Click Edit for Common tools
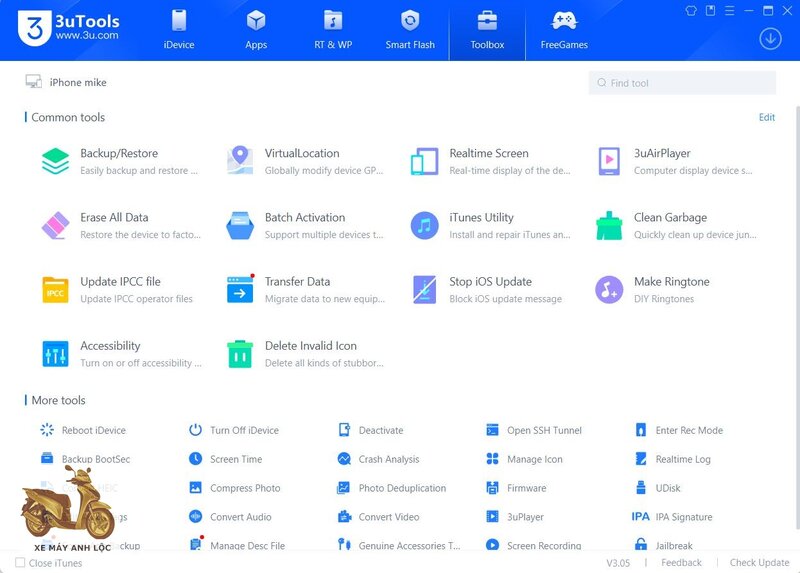This screenshot has height=573, width=800. point(767,117)
